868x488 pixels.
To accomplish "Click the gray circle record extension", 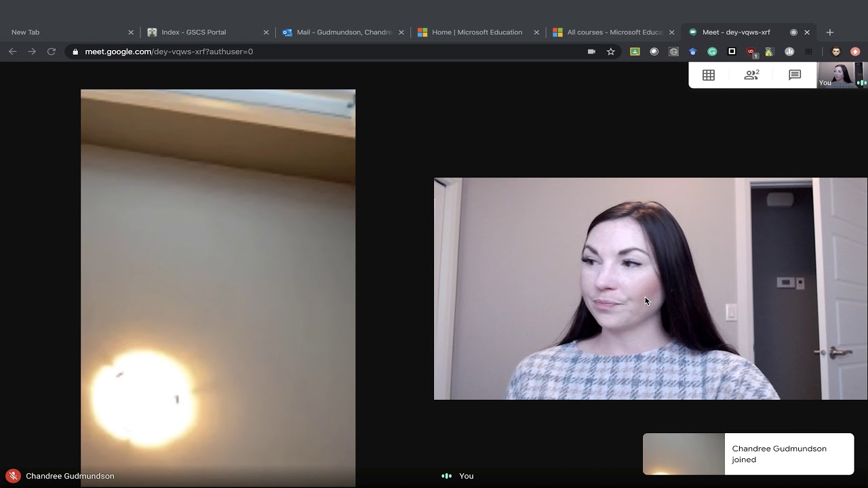I will pos(654,52).
